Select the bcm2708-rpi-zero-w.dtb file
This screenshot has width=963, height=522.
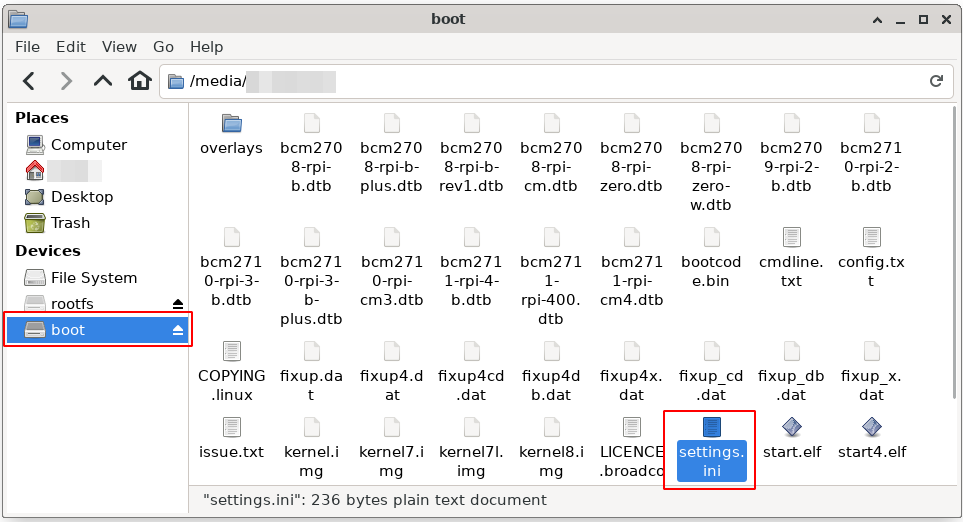pyautogui.click(x=711, y=163)
